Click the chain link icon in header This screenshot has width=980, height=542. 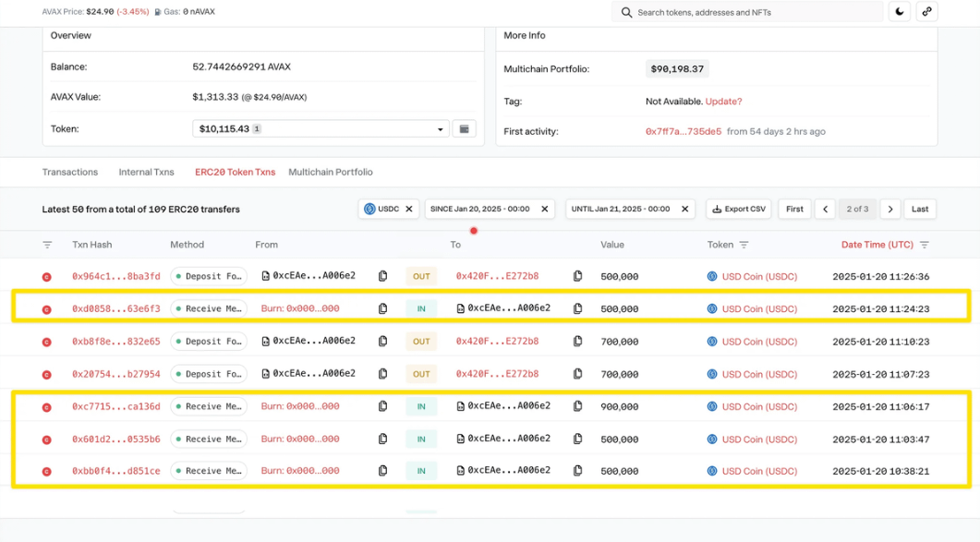click(x=926, y=12)
